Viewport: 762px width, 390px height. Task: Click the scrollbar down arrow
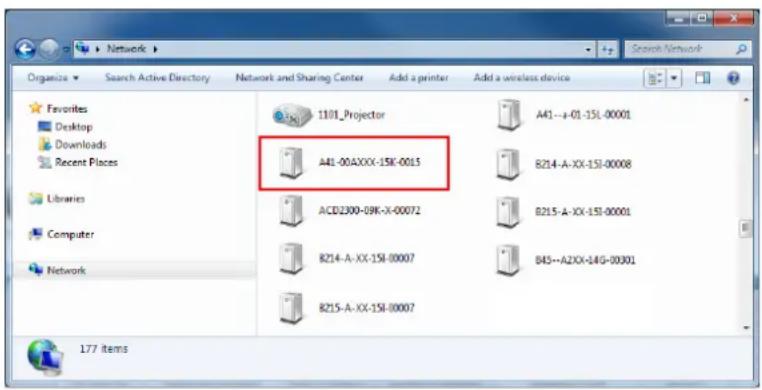pos(746,328)
